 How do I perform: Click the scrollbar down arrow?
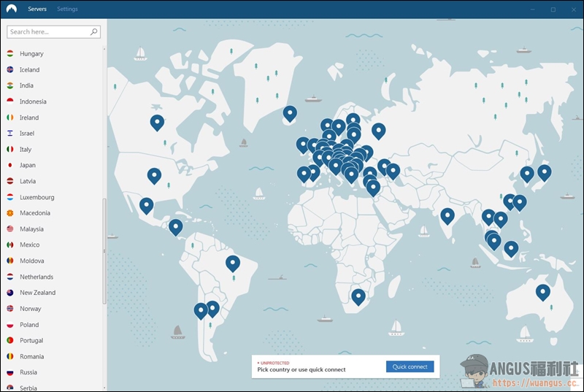pos(104,388)
